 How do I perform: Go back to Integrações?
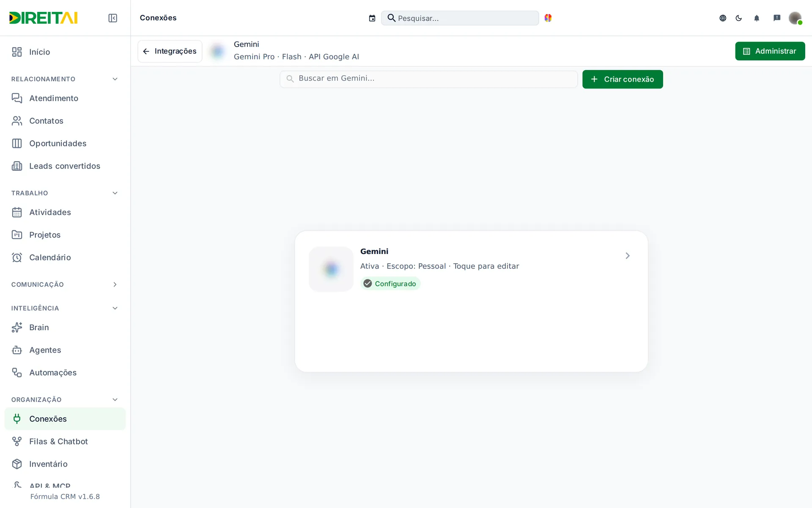170,51
